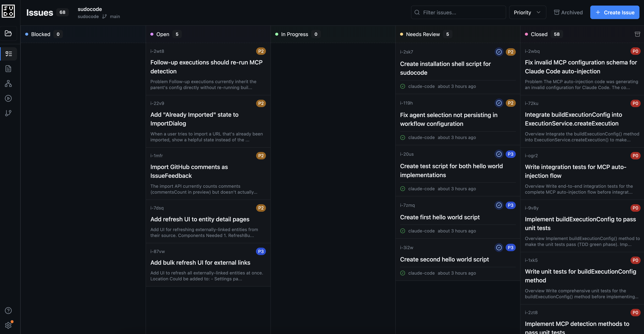
Task: Switch to the hierarchy view in the sidebar
Action: tap(8, 83)
